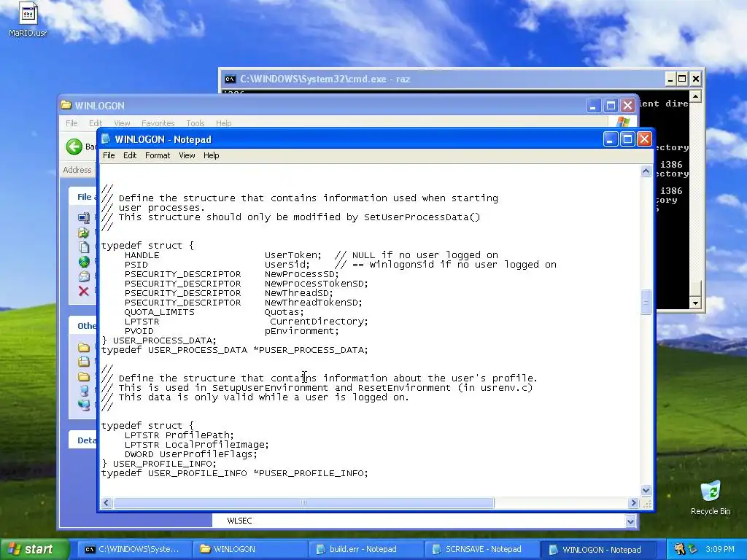Click the taskbar clock showing 3:09 PM
The height and width of the screenshot is (560, 747).
click(720, 549)
